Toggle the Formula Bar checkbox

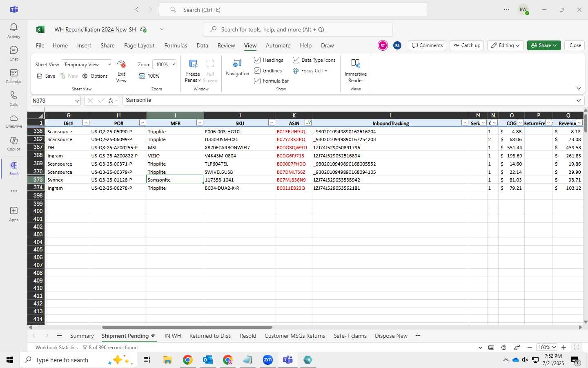(x=257, y=81)
